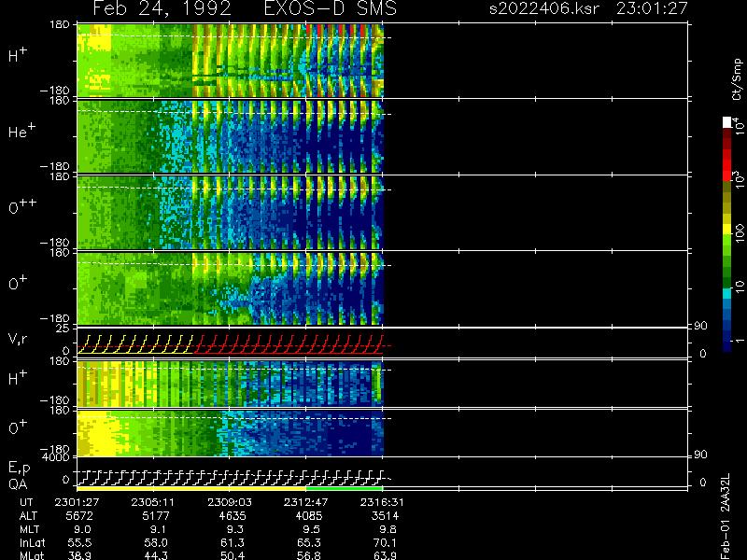
Task: Click the 'MLat' row label
Action: [x=32, y=555]
